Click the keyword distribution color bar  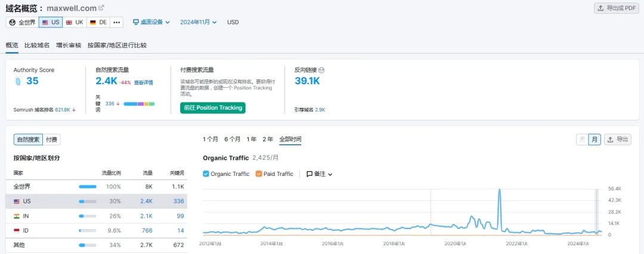click(139, 104)
